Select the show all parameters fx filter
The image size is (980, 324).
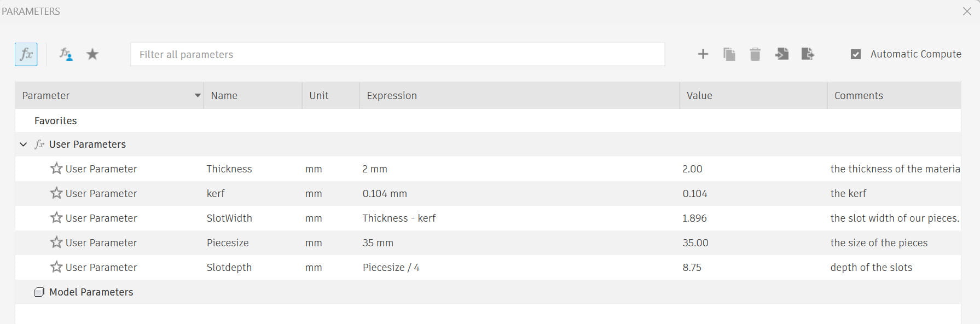[26, 54]
